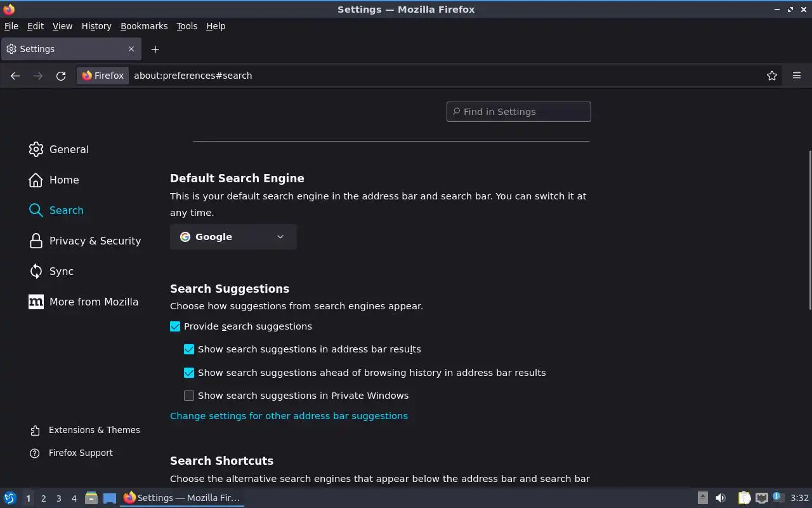This screenshot has height=508, width=812.
Task: Click the Firefox Settings taskbar entry
Action: pos(182,498)
